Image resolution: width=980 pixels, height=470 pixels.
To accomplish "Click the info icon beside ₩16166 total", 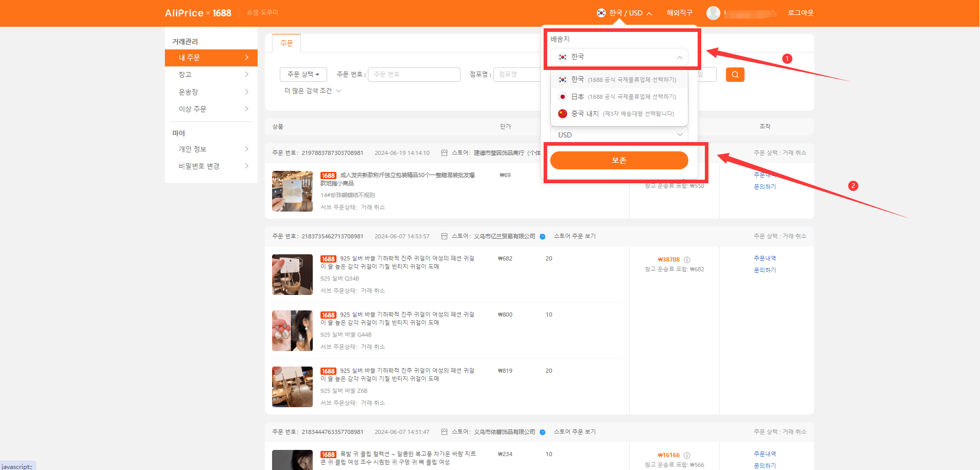I will pyautogui.click(x=687, y=456).
